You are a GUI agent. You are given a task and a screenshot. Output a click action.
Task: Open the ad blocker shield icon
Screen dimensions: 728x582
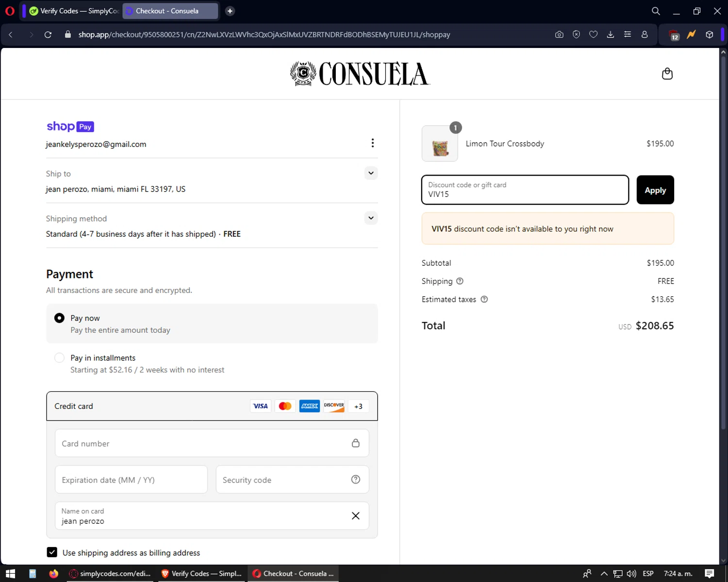pyautogui.click(x=576, y=34)
